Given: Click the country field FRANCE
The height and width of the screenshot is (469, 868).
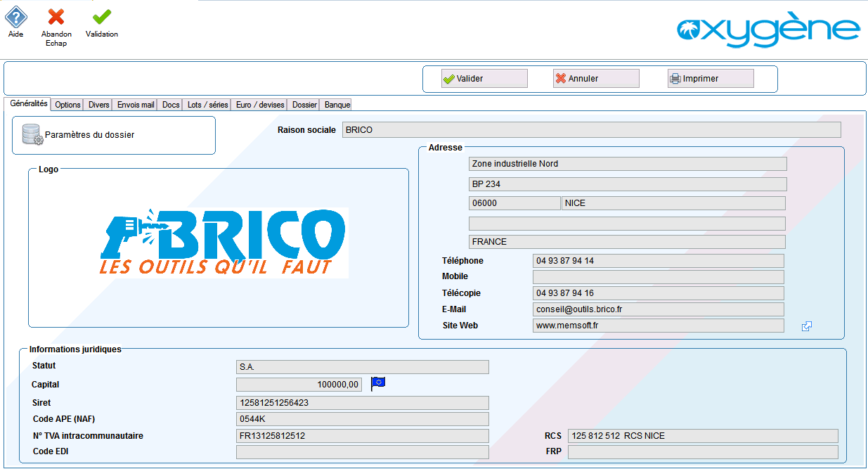Looking at the screenshot, I should coord(627,242).
